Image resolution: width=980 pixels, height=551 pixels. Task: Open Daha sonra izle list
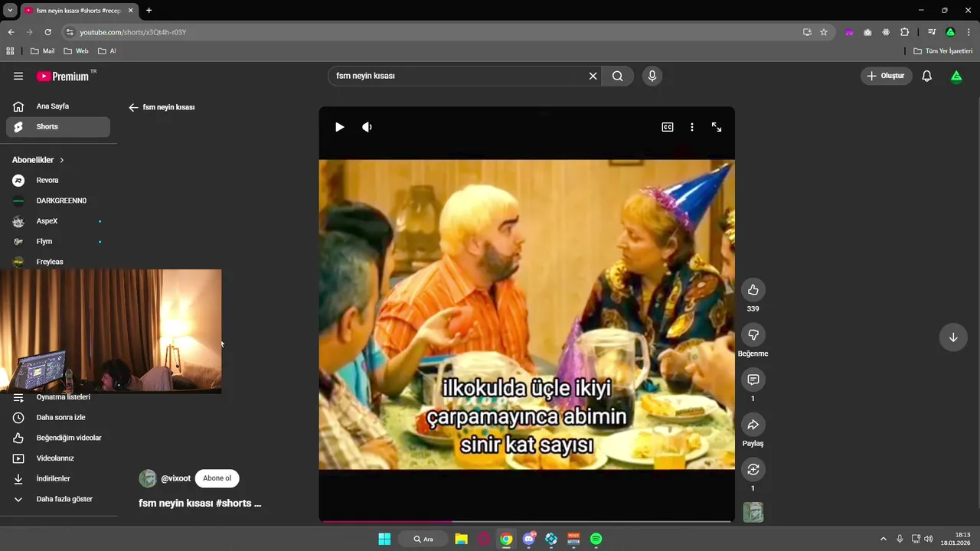[57, 417]
